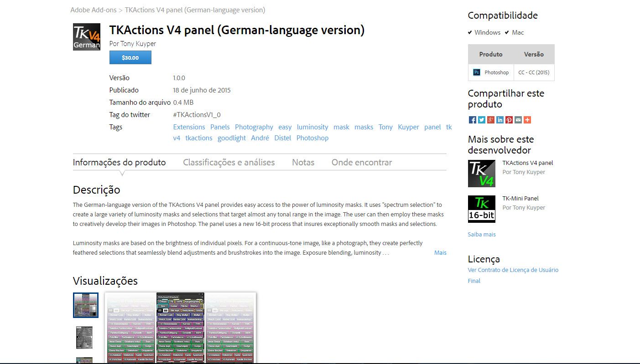Click the tkactions tag

pos(199,138)
